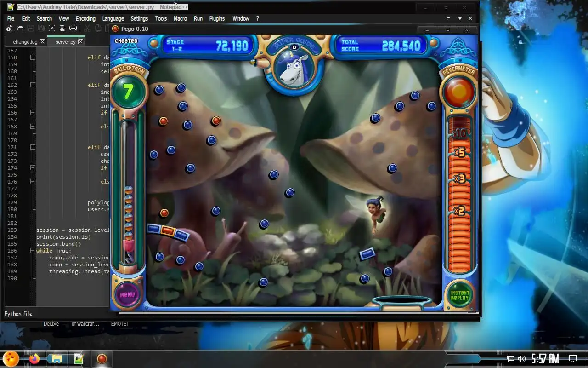Click the network icon in system tray
Viewport: 588px width, 368px height.
[511, 359]
